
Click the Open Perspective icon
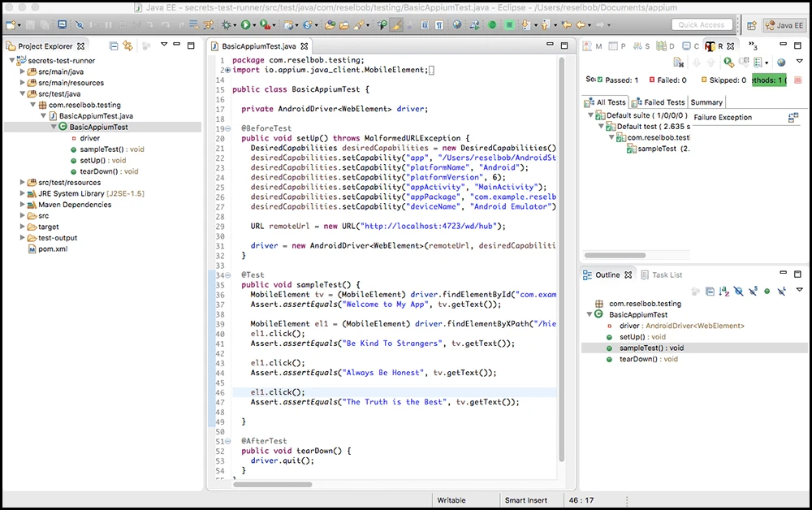[x=751, y=25]
